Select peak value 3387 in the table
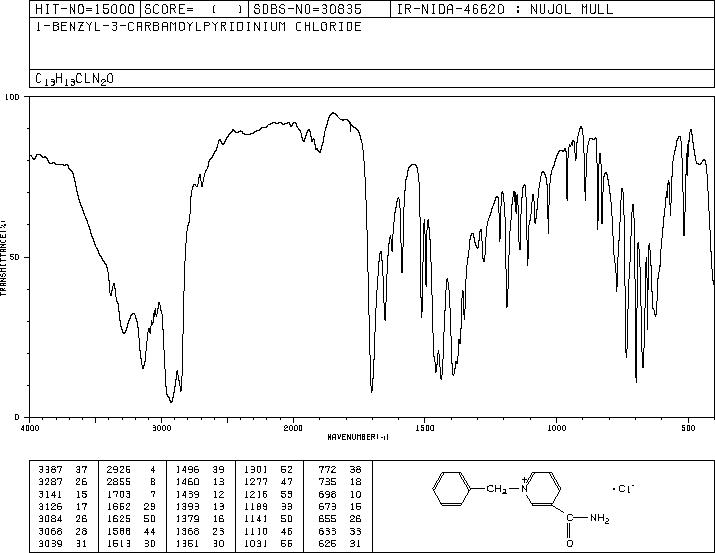Viewport: 715px width, 553px height. pyautogui.click(x=50, y=470)
